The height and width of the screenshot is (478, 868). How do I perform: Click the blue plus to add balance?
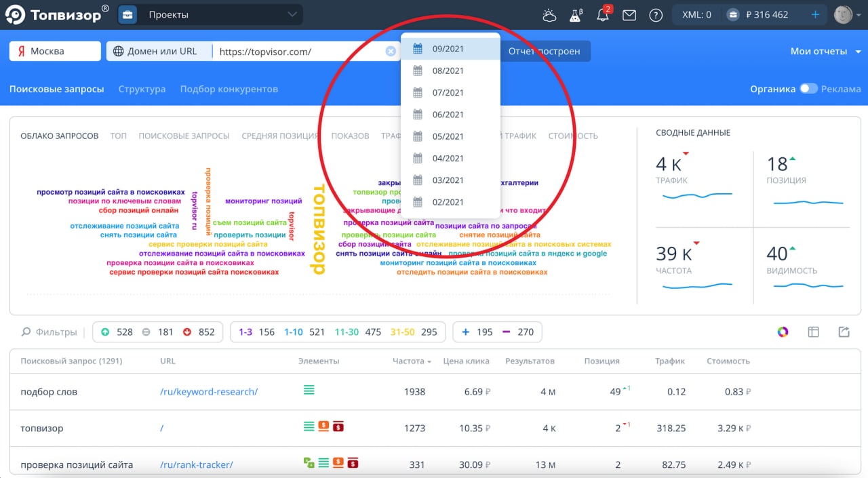click(x=815, y=15)
